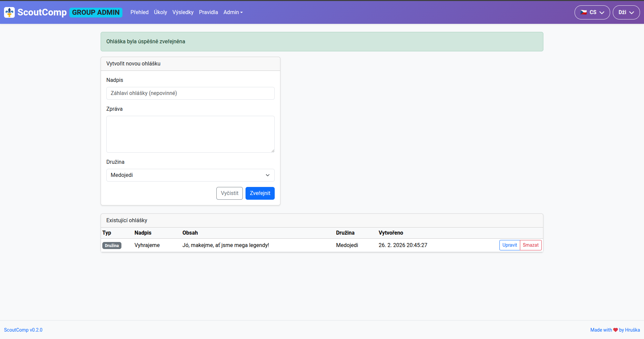Click the Družina type badge in table
644x339 pixels.
pos(112,246)
